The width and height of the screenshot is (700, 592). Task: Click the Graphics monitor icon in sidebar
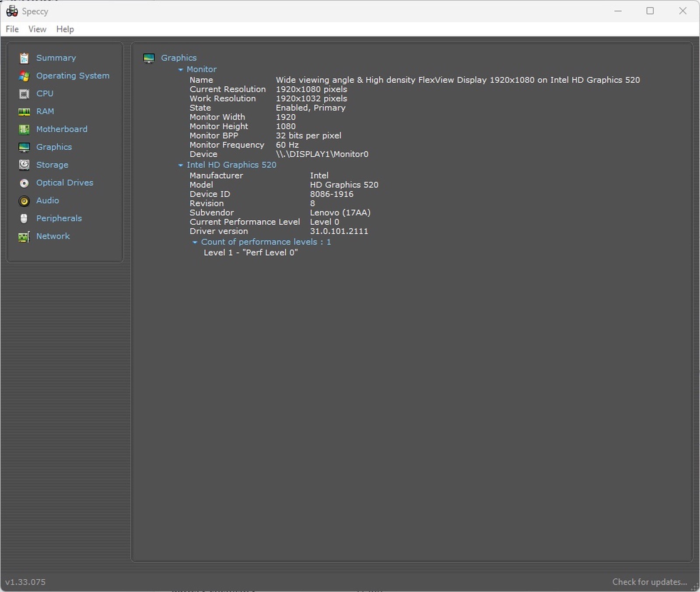point(24,147)
